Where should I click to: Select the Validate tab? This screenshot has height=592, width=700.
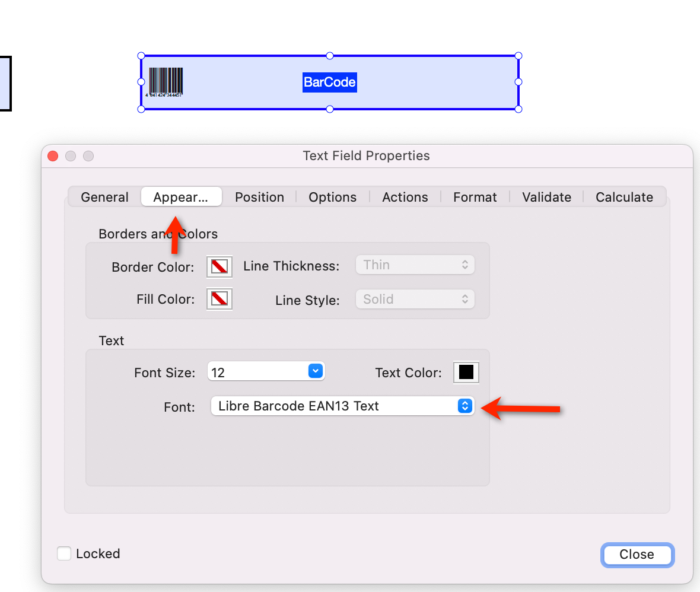tap(546, 197)
